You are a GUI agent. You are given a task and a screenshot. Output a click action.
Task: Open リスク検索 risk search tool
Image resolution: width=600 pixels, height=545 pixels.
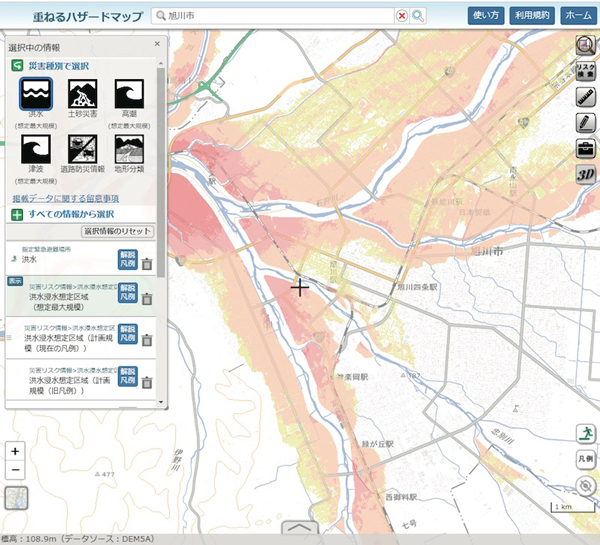click(586, 71)
